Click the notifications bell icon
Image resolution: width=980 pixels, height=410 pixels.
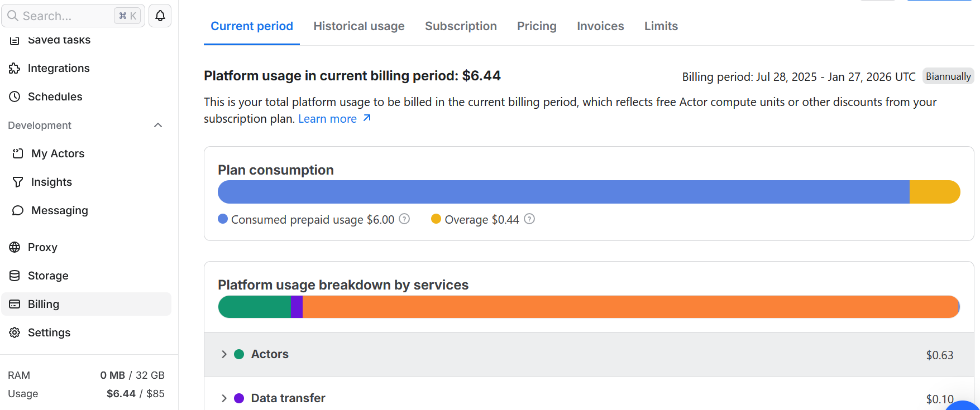(x=160, y=16)
